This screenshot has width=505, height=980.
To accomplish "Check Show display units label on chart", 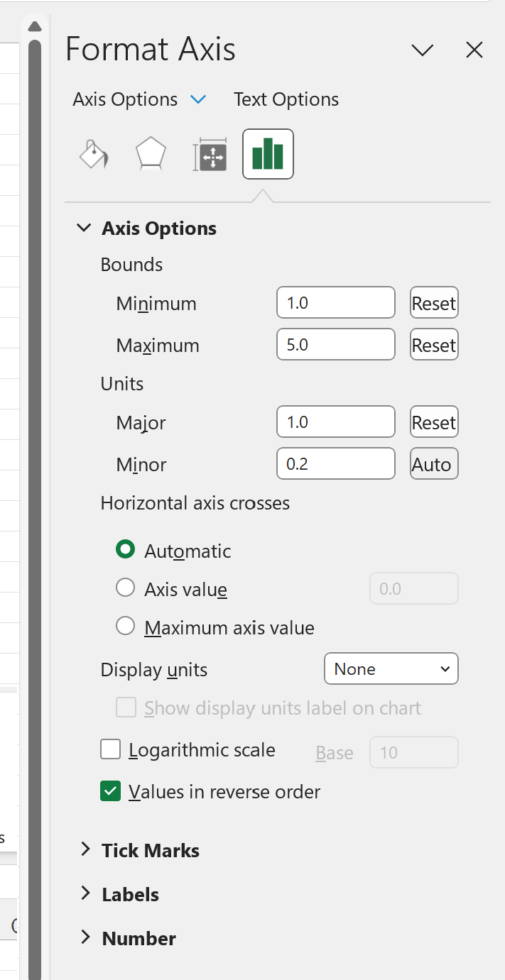I will click(126, 707).
